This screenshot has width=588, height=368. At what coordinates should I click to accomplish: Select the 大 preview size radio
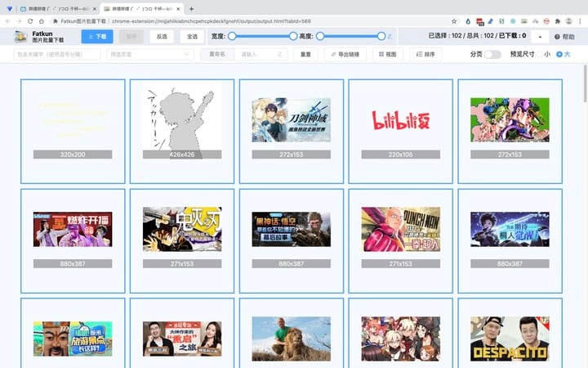click(x=560, y=55)
